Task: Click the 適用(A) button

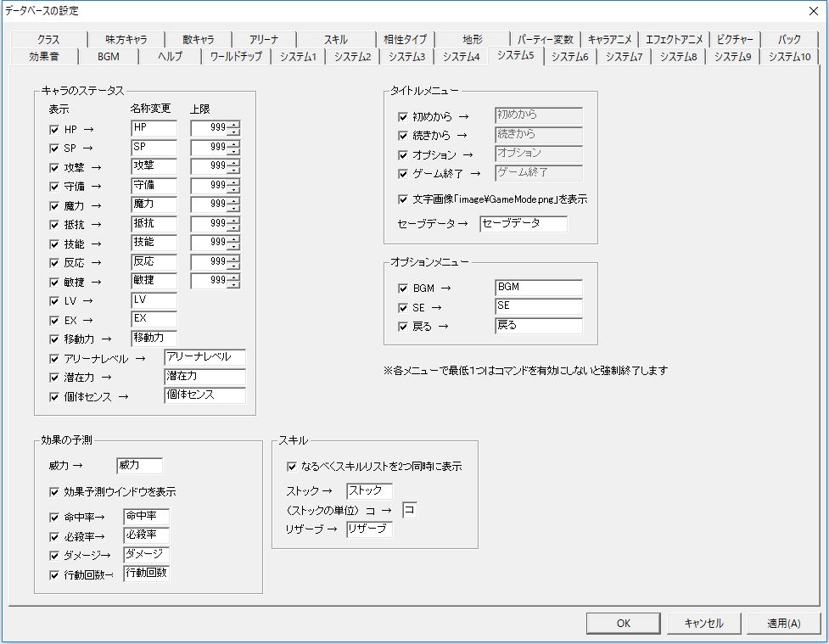Action: click(783, 624)
